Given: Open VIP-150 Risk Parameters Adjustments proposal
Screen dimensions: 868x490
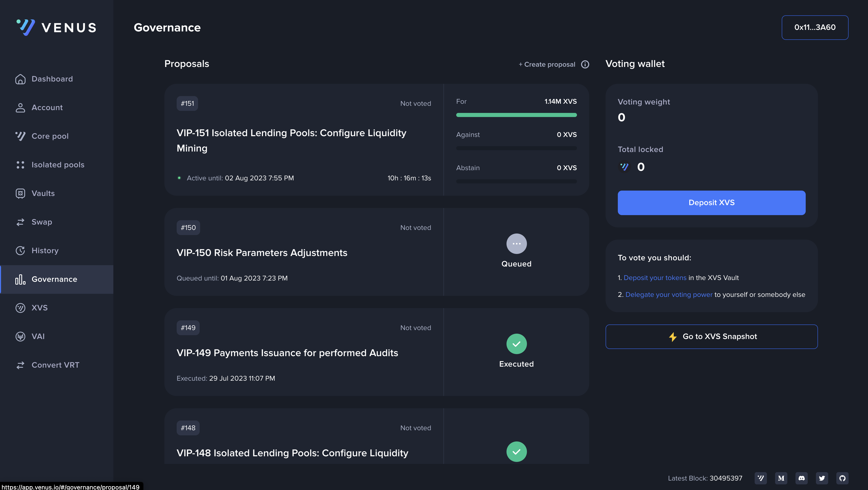Looking at the screenshot, I should (x=262, y=253).
